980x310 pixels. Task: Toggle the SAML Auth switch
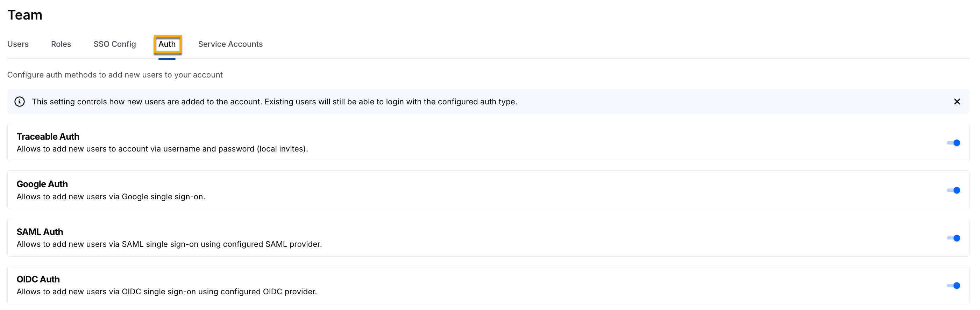[x=953, y=238]
